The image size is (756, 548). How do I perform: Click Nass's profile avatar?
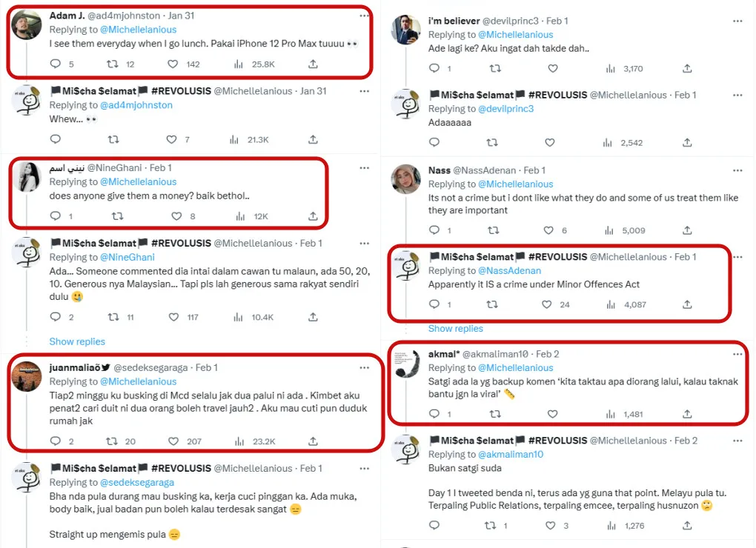(x=406, y=179)
